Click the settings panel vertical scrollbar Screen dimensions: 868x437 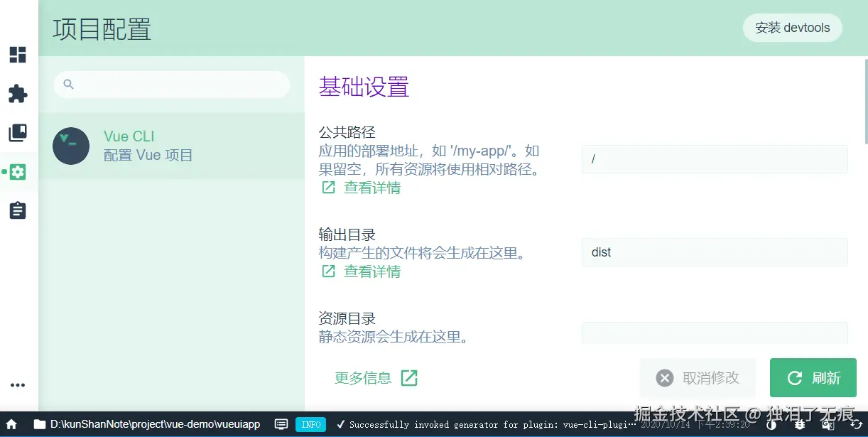pos(865,101)
